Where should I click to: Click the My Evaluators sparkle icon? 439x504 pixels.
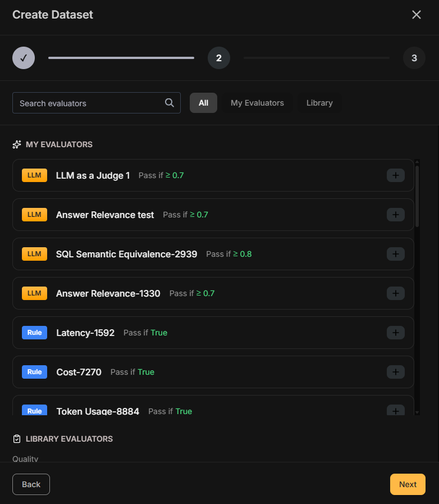pos(17,144)
